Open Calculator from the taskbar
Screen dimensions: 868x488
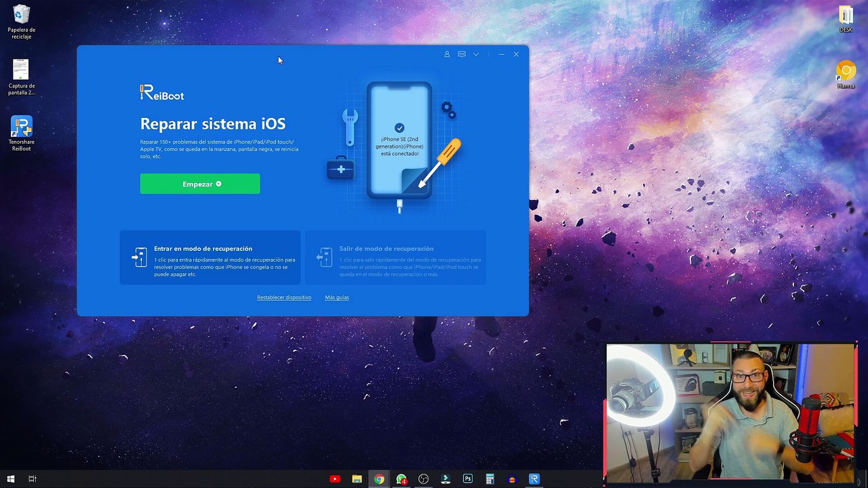[490, 479]
